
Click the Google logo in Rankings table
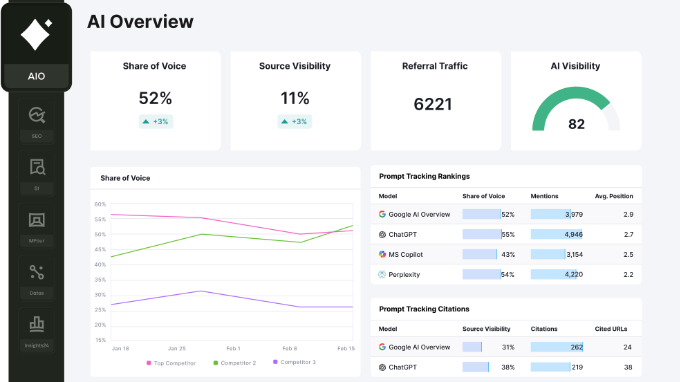pyautogui.click(x=382, y=214)
